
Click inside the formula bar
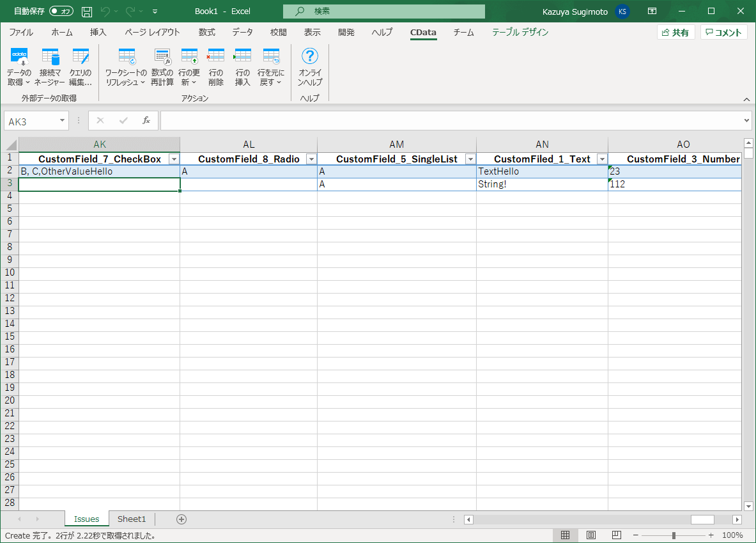383,120
